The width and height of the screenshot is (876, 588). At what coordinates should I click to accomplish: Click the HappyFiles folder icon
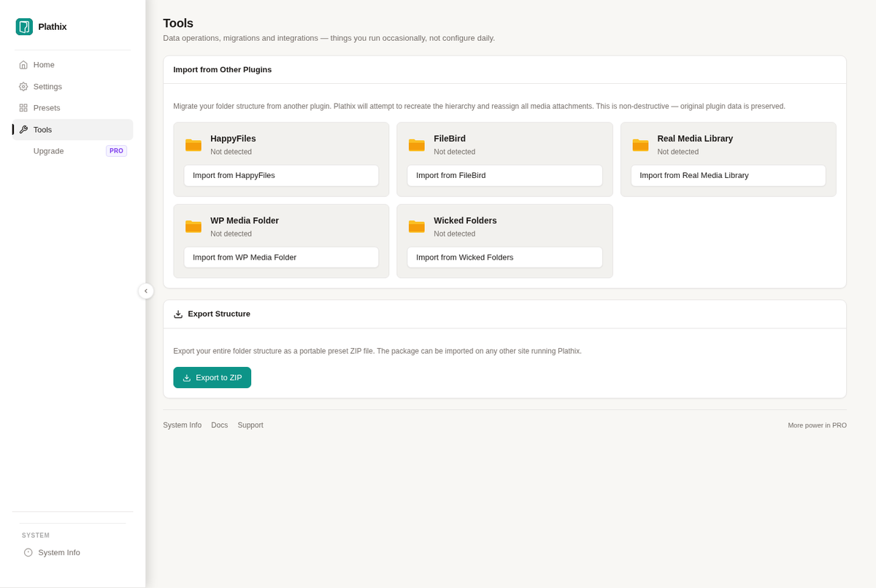193,144
